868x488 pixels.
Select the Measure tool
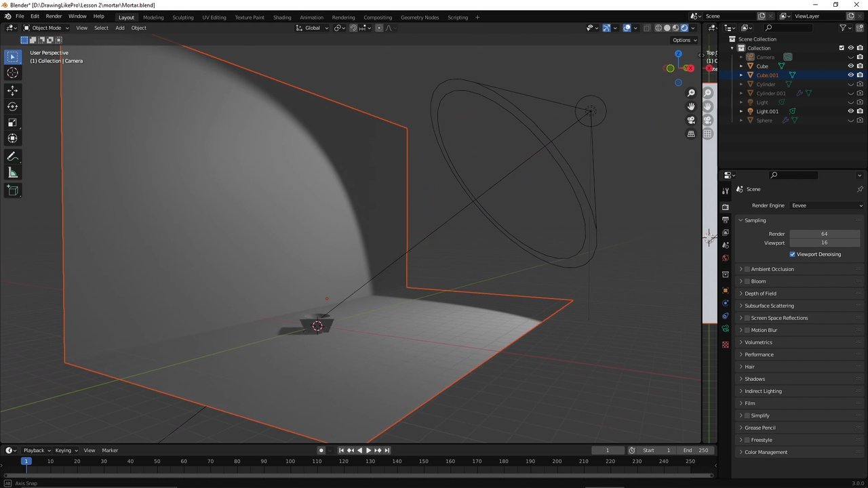(x=12, y=173)
